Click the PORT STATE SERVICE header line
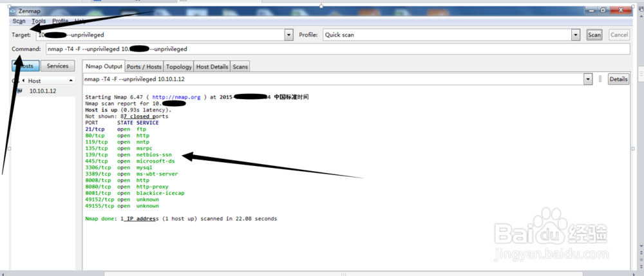Screen dimensions: 644x276 point(122,123)
